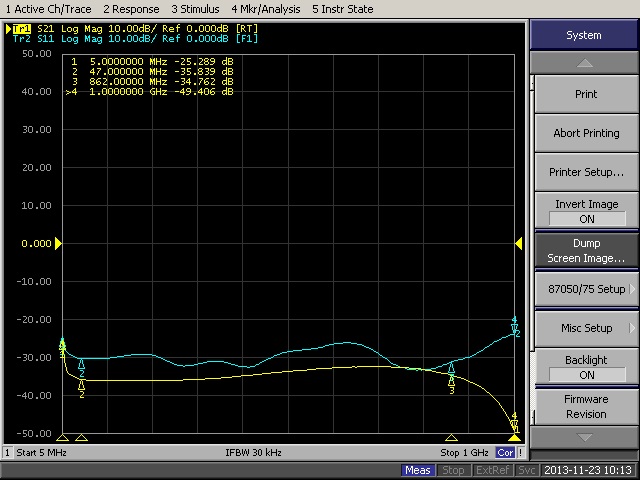The height and width of the screenshot is (480, 640).
Task: Click the Meas status indicator
Action: [418, 471]
